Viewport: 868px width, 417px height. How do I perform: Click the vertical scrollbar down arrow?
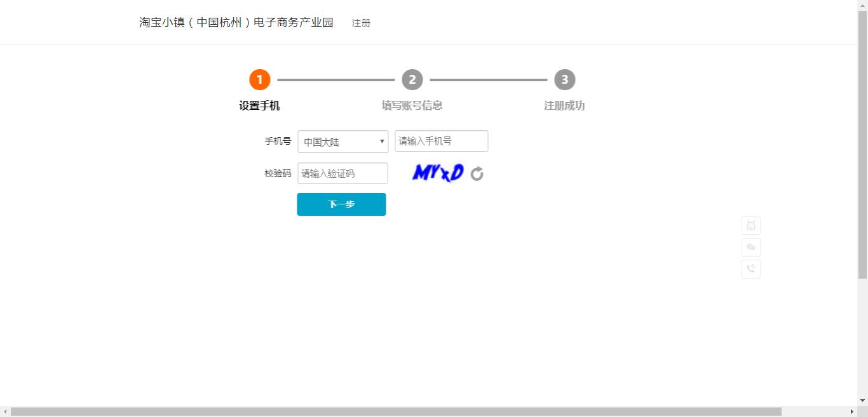(863, 401)
